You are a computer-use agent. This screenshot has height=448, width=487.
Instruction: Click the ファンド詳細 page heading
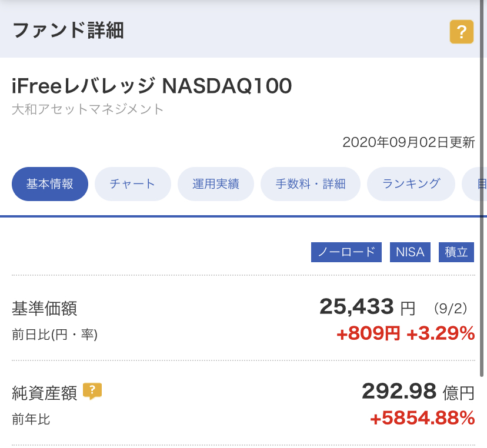click(x=68, y=31)
